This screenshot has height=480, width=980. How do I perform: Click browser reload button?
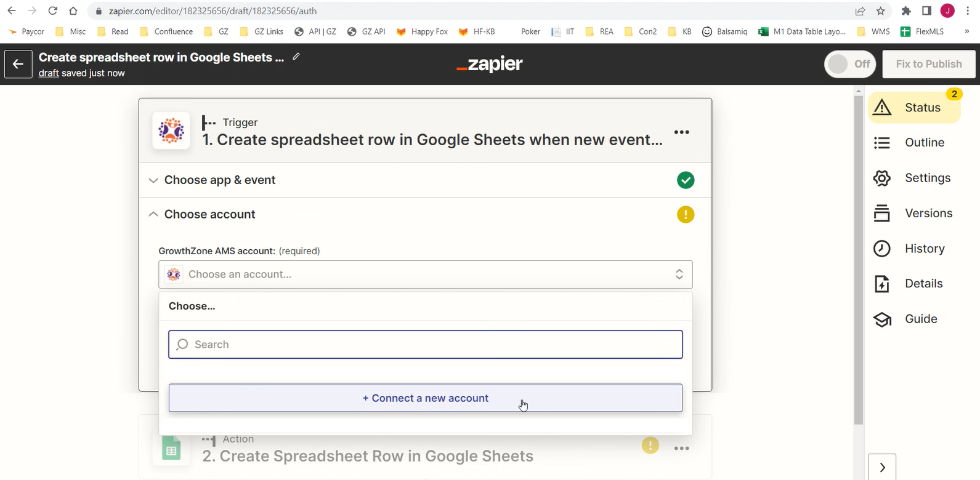[53, 11]
